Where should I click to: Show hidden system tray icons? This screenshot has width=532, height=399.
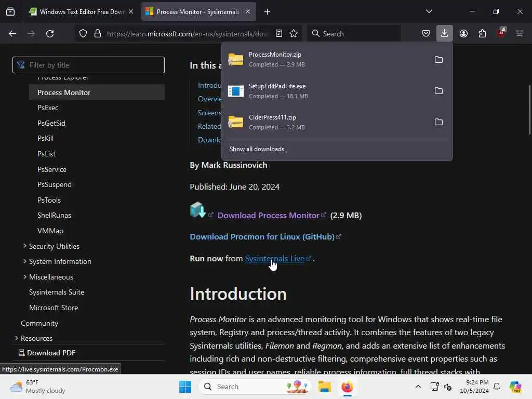(418, 387)
